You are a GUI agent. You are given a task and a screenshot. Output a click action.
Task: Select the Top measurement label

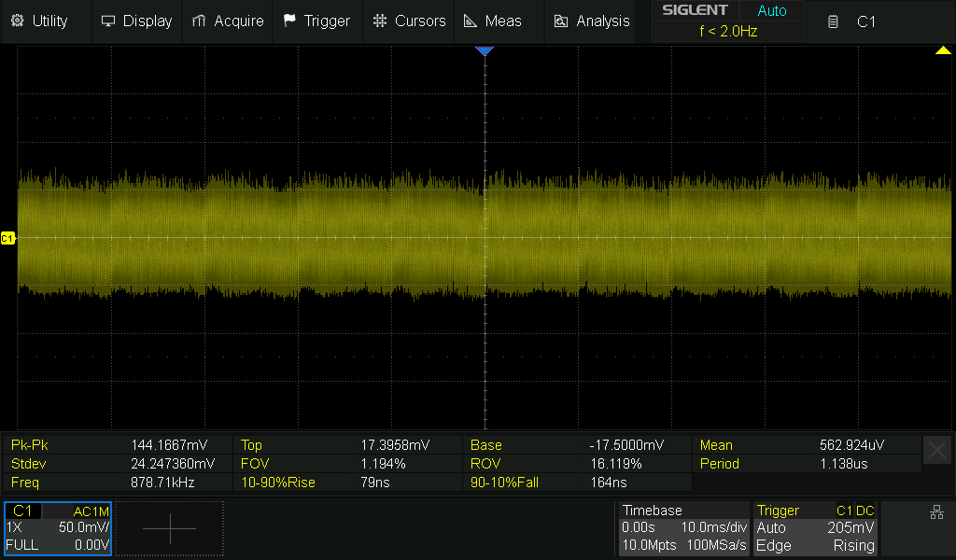[251, 445]
